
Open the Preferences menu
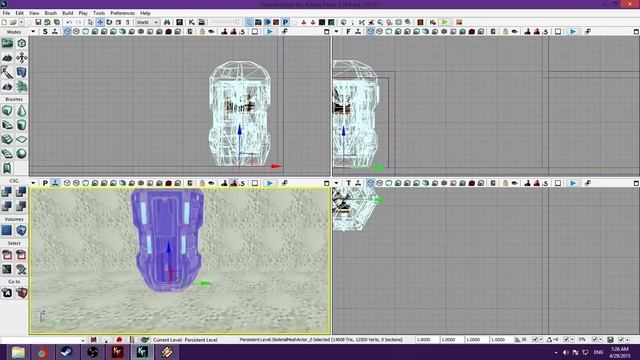pos(122,13)
